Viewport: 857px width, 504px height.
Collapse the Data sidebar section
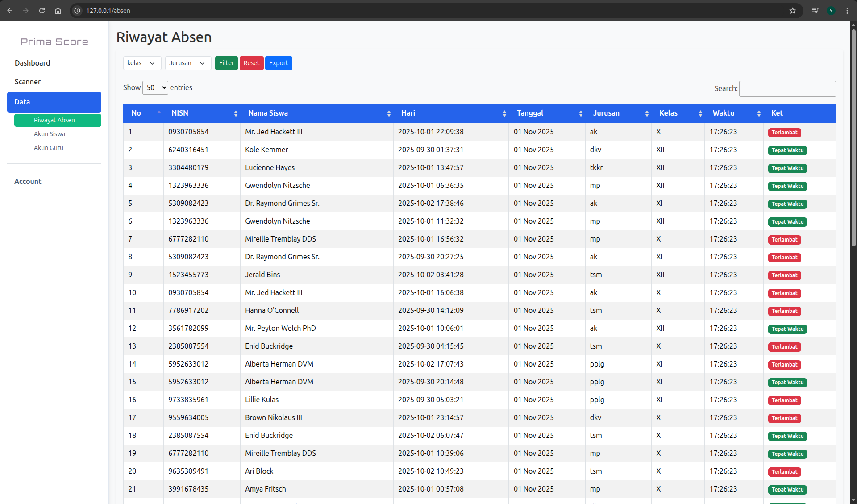pos(54,102)
